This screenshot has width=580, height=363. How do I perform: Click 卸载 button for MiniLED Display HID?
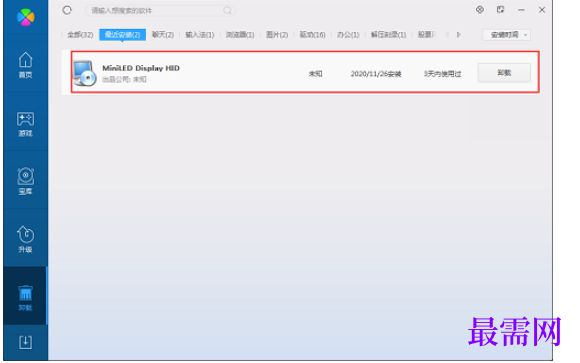(x=504, y=73)
